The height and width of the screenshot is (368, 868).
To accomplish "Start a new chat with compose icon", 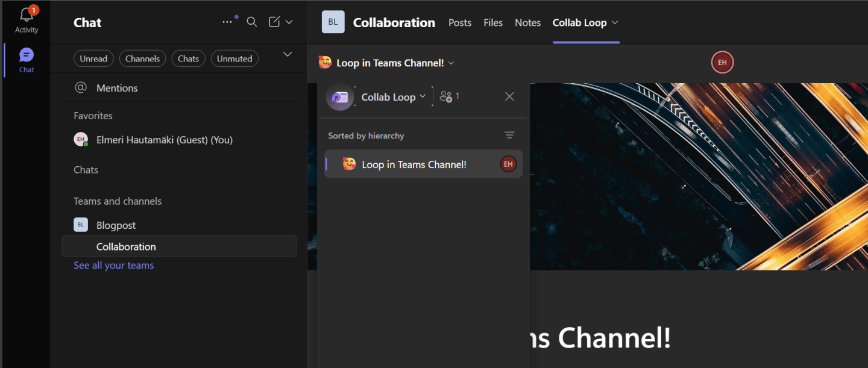I will pyautogui.click(x=274, y=22).
